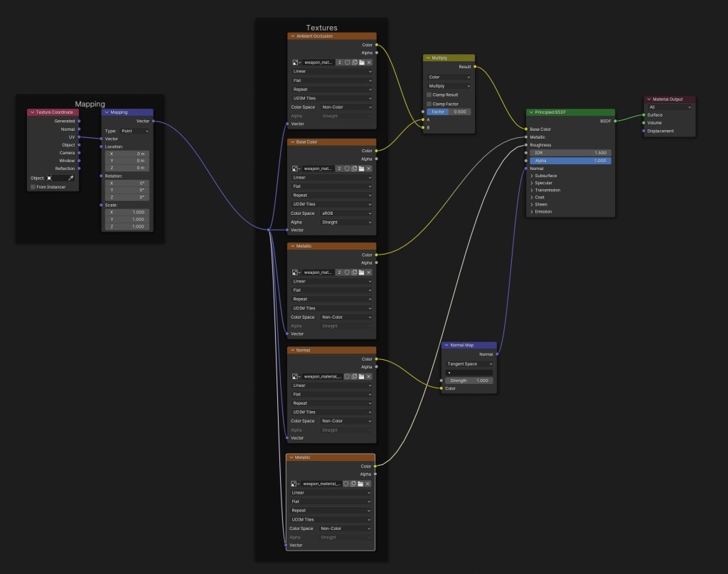This screenshot has width=728, height=574.
Task: Click the eyedropper in Texture Coordinate Object field
Action: 71,178
